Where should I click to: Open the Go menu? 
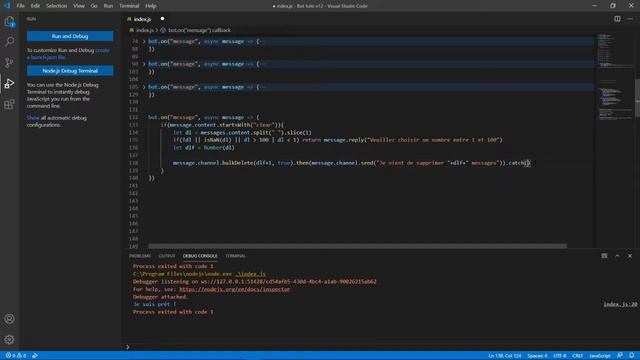click(94, 6)
